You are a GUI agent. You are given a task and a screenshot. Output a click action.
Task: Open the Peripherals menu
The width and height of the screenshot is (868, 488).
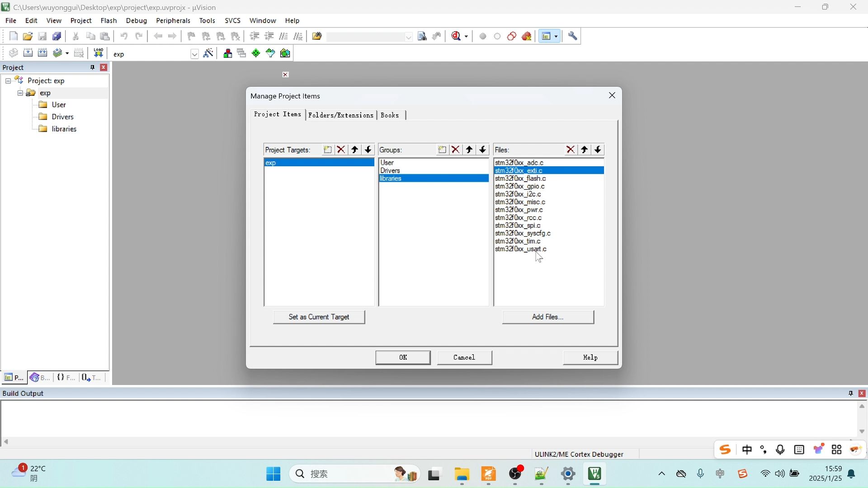pos(173,21)
